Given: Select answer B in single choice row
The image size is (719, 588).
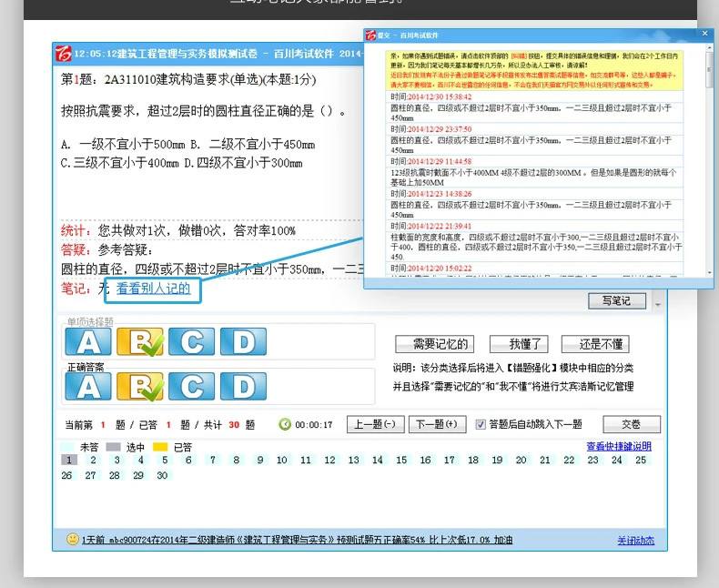Looking at the screenshot, I should 140,341.
